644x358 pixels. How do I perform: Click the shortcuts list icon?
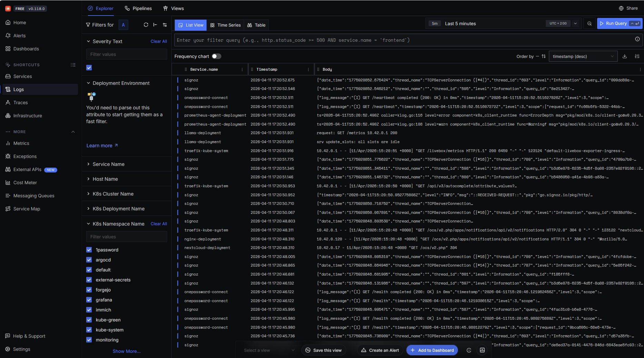73,65
